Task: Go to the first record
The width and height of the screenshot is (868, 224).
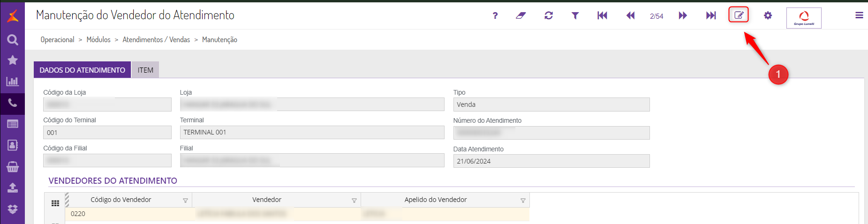Action: (602, 15)
